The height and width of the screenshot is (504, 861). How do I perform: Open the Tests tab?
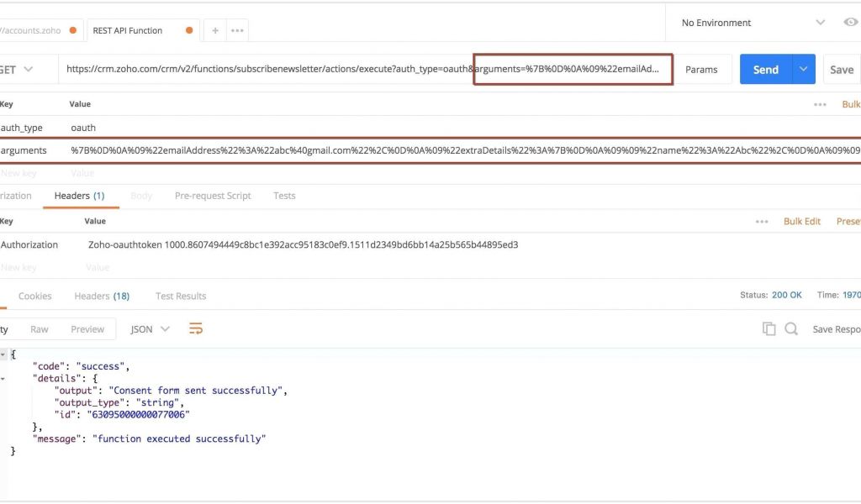(x=284, y=196)
